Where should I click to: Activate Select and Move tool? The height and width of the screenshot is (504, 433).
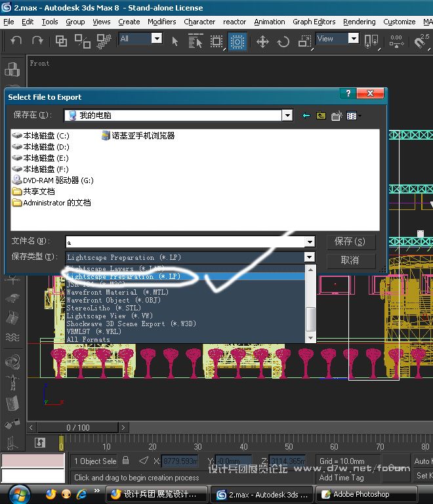tap(262, 41)
